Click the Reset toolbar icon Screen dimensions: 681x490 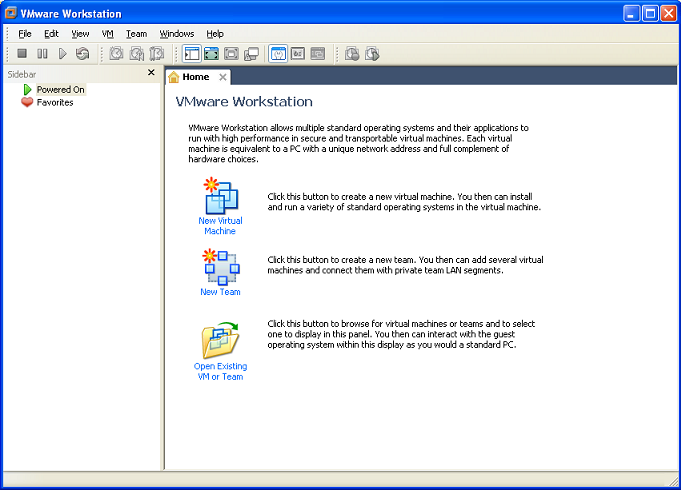(x=83, y=54)
